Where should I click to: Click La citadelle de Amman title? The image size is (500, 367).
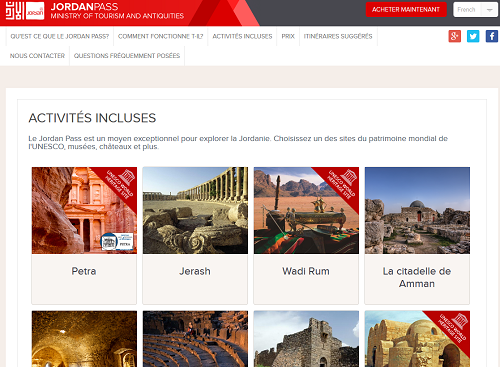417,277
